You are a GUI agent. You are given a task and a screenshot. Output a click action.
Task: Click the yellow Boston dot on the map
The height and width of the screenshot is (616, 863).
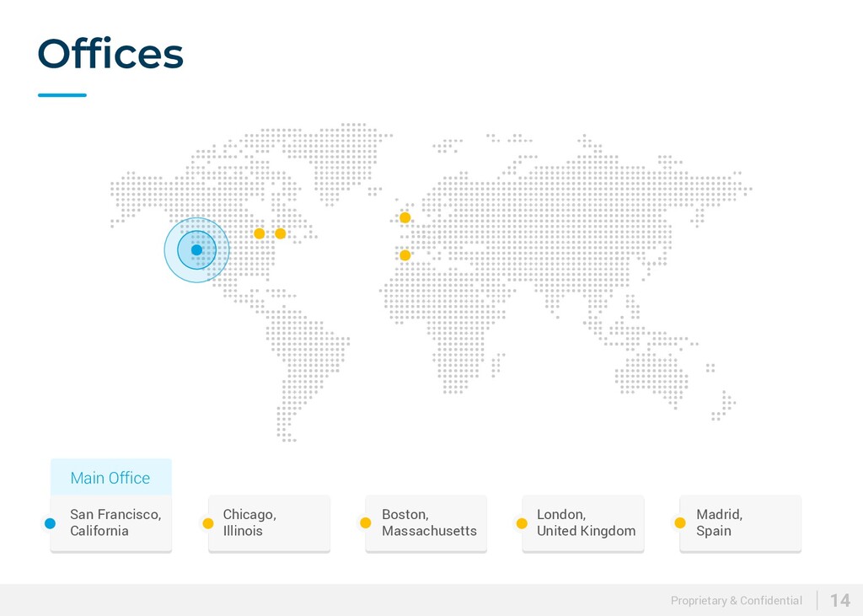(280, 233)
